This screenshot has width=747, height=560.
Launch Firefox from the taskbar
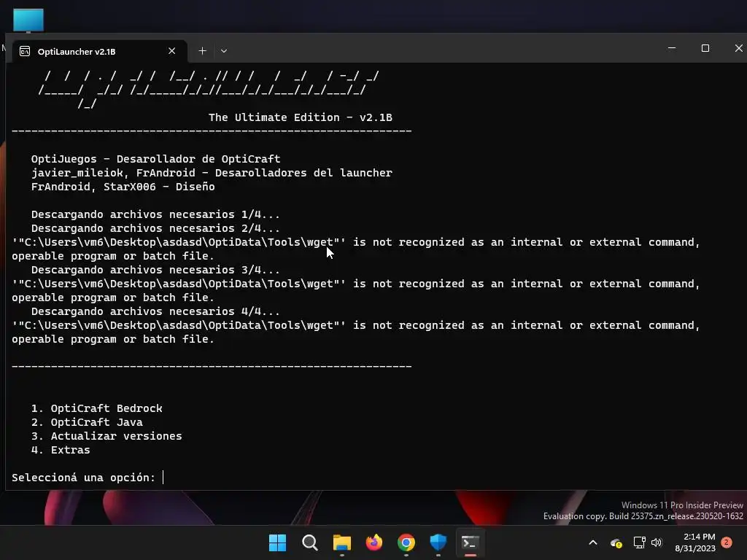click(x=374, y=542)
